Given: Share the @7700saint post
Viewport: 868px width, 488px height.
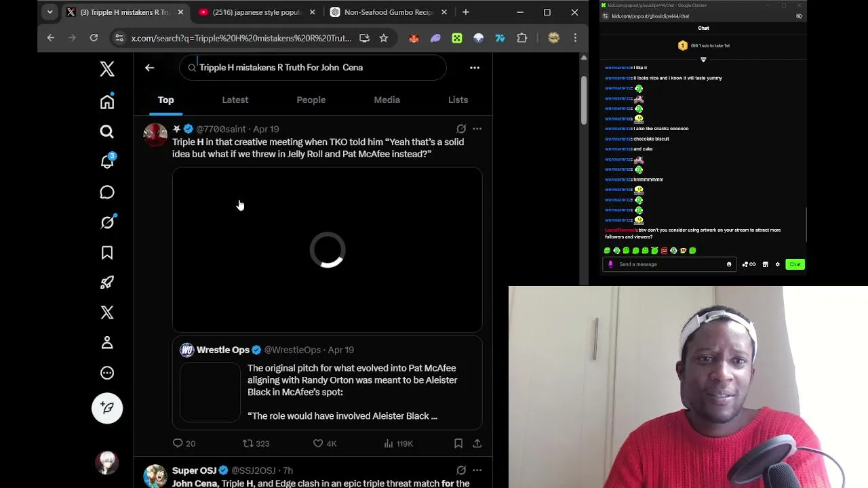Looking at the screenshot, I should click(477, 443).
